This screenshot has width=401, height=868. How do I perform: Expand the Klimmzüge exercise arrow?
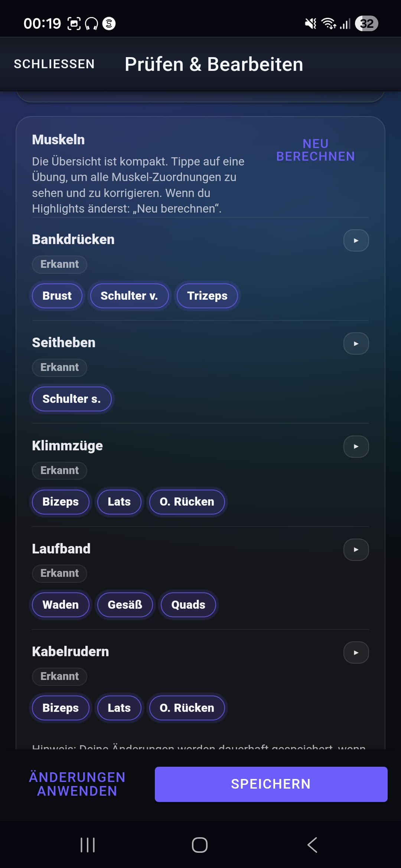pos(356,447)
